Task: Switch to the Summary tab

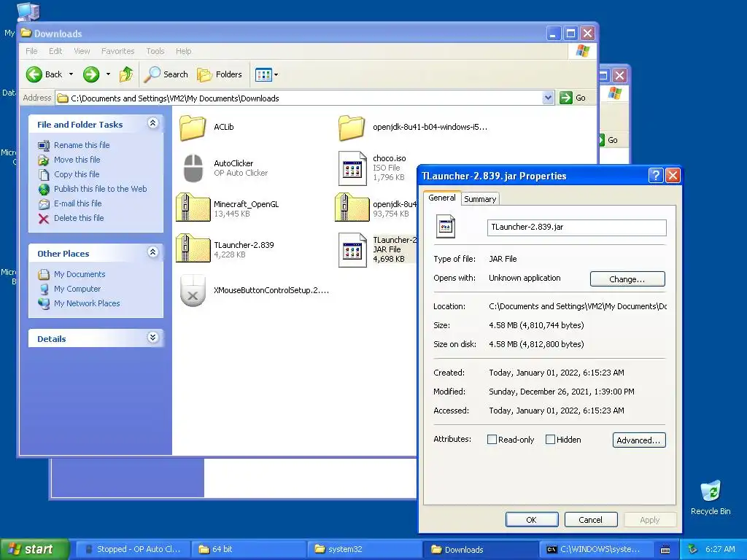Action: pyautogui.click(x=480, y=199)
